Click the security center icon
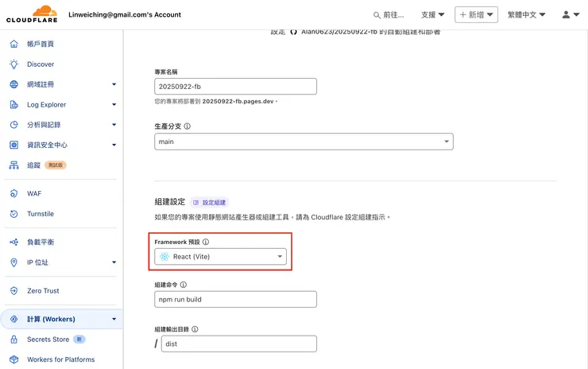 14,145
